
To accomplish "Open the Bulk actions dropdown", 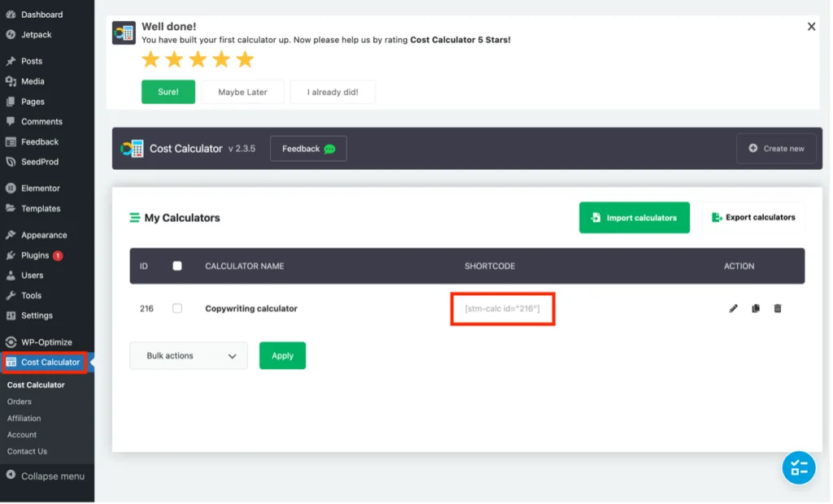I will 189,356.
